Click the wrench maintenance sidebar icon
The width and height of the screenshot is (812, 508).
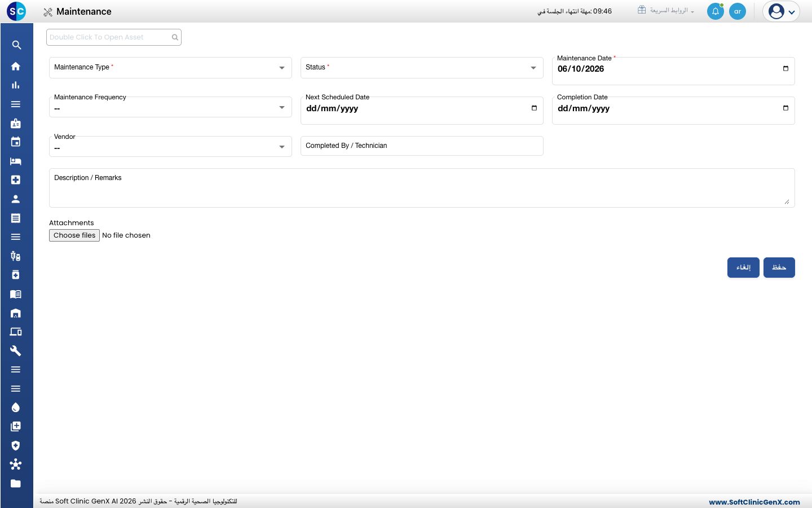[16, 351]
